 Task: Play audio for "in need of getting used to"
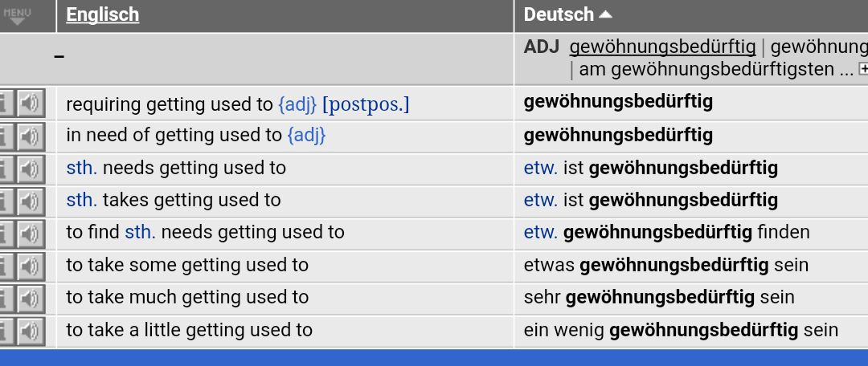[31, 136]
